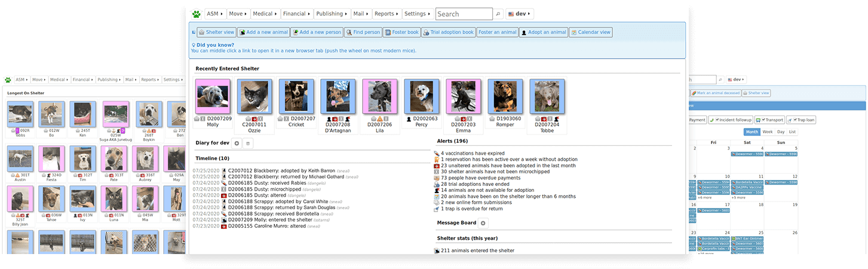This screenshot has width=868, height=269.
Task: Open the Mail menu in front window
Action: click(x=361, y=14)
